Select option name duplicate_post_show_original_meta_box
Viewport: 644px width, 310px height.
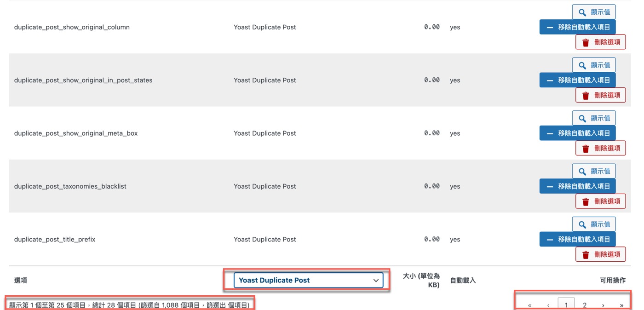point(76,133)
